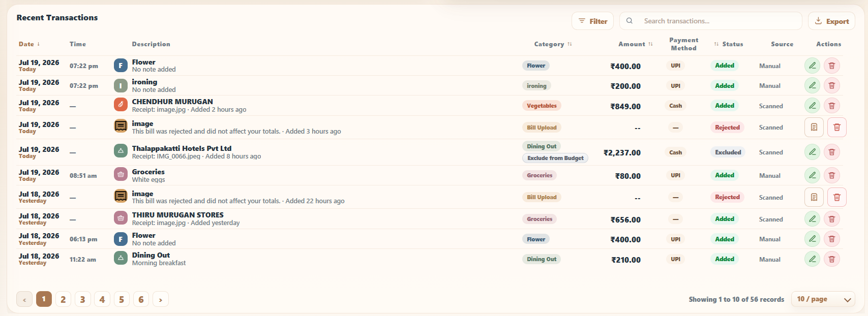Delete yesterday's rejected image bill
Viewport: 868px width, 316px height.
click(837, 197)
